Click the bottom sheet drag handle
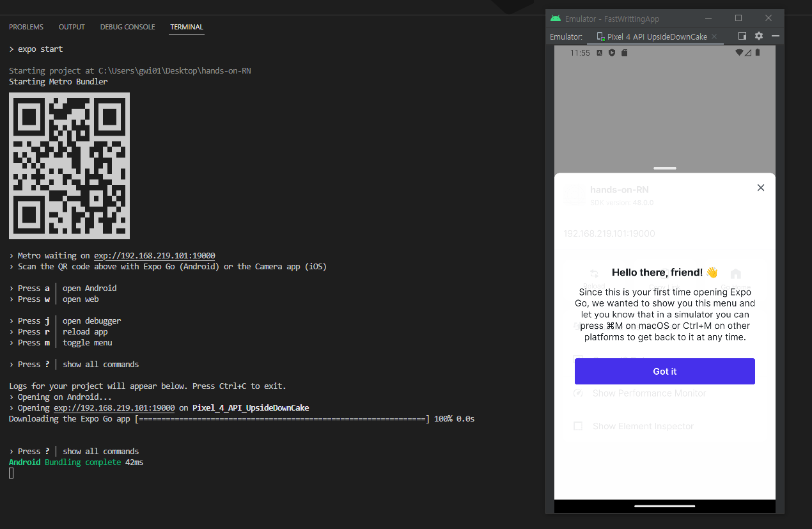Screen dimensions: 812x529 [x=665, y=168]
